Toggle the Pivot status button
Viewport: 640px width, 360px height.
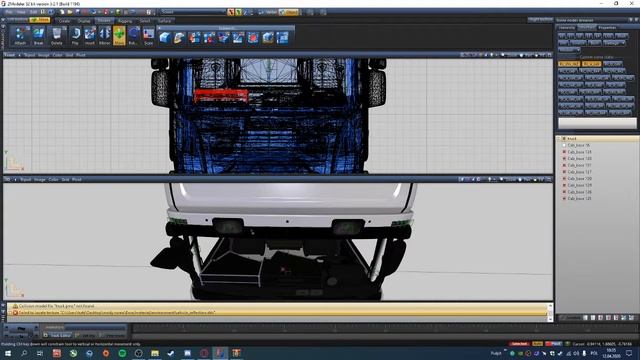tap(553, 344)
